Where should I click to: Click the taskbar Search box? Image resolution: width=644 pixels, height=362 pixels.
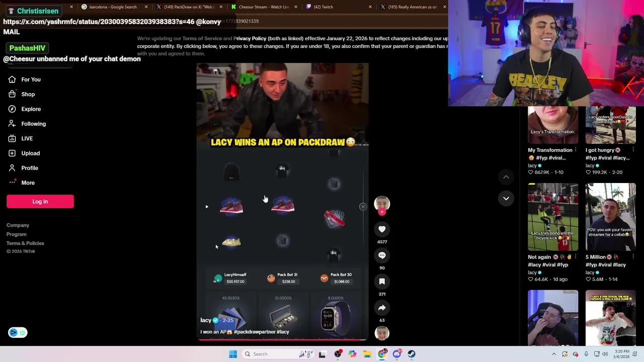(x=277, y=354)
